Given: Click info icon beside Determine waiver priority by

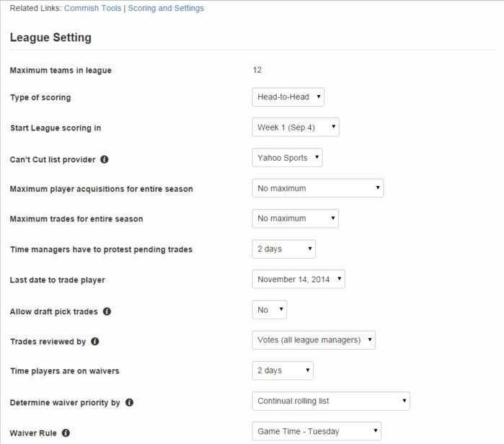Looking at the screenshot, I should point(130,402).
